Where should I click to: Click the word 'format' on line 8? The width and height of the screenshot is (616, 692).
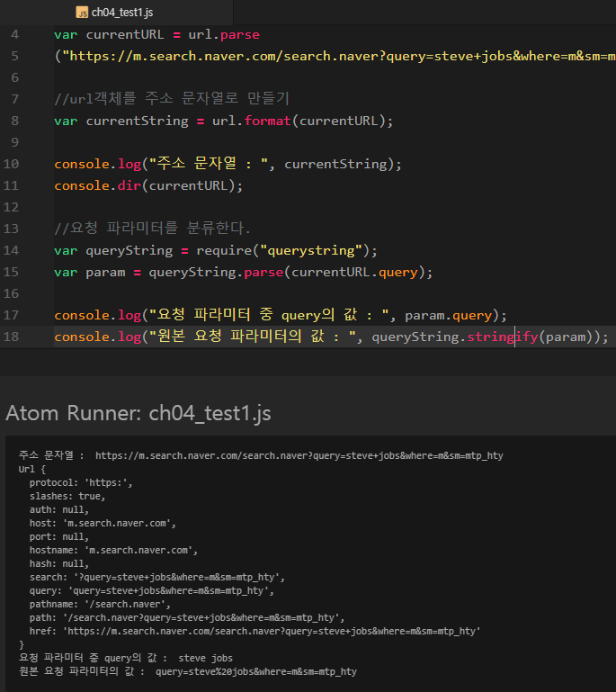tap(268, 121)
